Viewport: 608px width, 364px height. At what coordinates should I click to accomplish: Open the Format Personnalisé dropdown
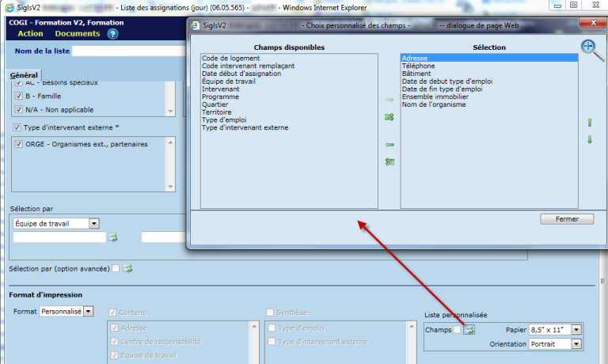point(88,312)
